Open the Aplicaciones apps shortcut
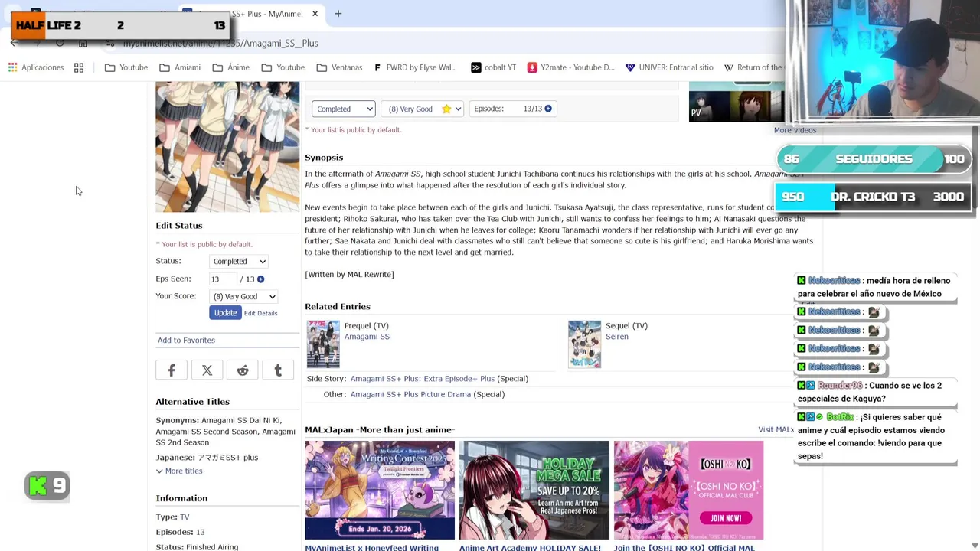The width and height of the screenshot is (980, 551). click(x=36, y=67)
